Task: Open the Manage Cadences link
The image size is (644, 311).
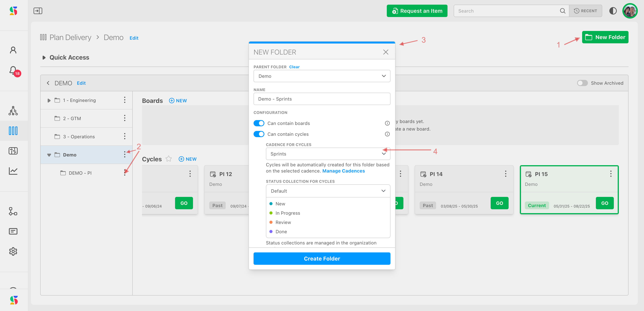Action: tap(343, 171)
